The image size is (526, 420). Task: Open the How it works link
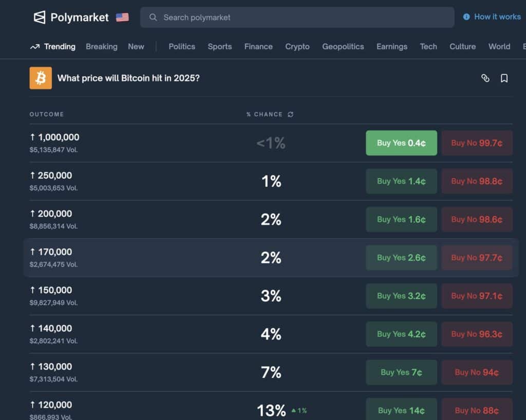point(497,17)
